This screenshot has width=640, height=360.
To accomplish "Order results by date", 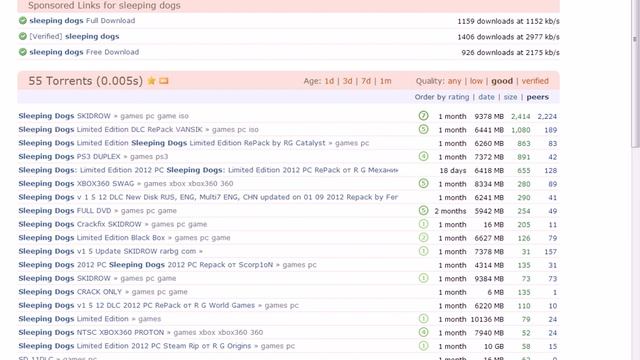I will point(486,97).
